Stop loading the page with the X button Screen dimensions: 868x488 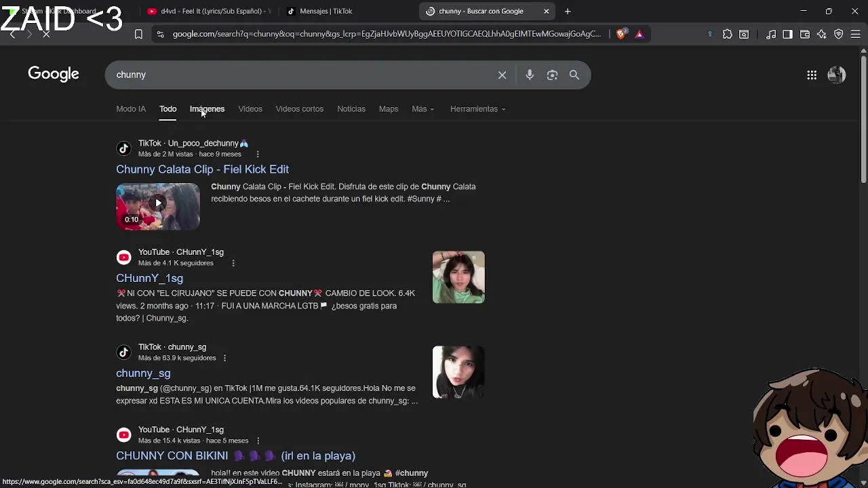[46, 34]
